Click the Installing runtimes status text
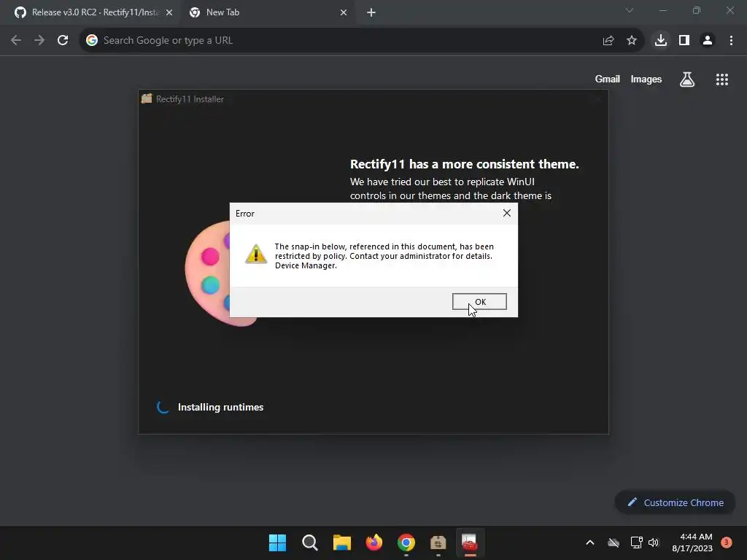Screen dimensions: 747x560 [x=220, y=407]
